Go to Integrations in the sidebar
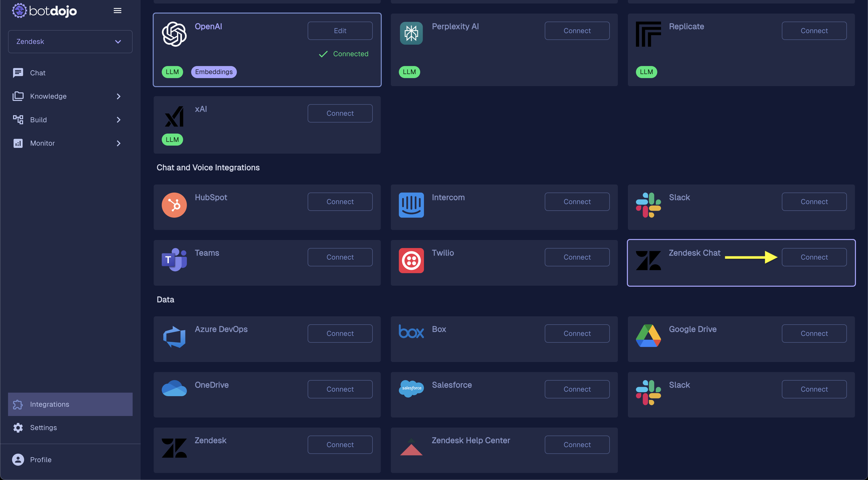The height and width of the screenshot is (480, 868). [x=70, y=404]
